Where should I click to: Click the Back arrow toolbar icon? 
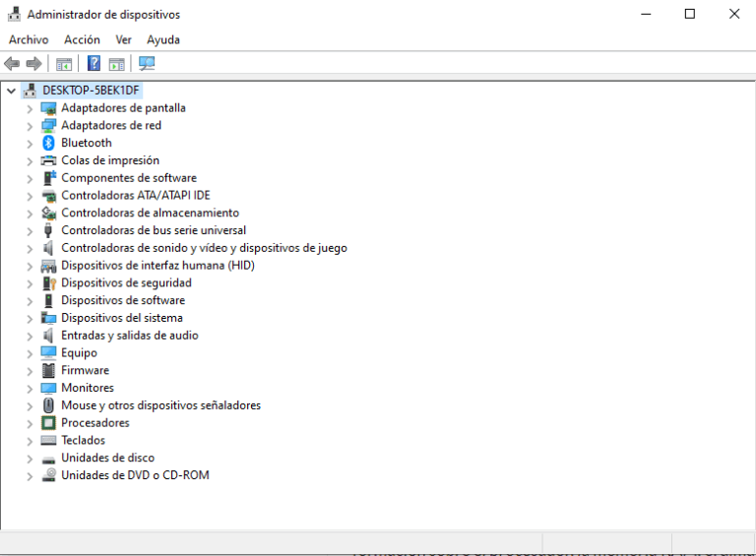[x=12, y=63]
